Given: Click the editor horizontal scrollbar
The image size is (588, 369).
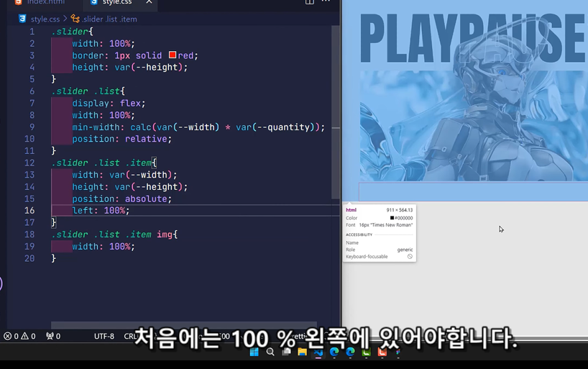Looking at the screenshot, I should 184,324.
